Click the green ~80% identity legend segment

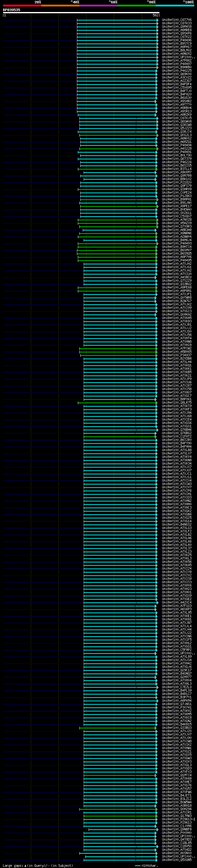(x=137, y=6)
